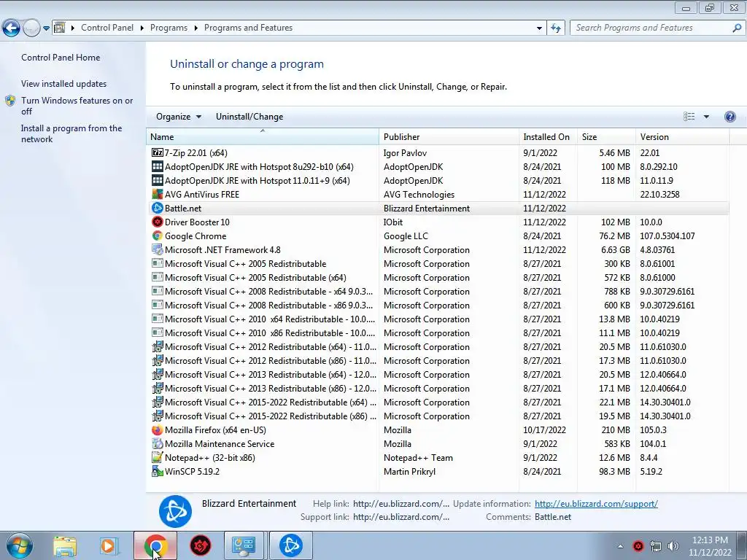Expand the address bar history dropdown
747x560 pixels.
click(x=539, y=28)
